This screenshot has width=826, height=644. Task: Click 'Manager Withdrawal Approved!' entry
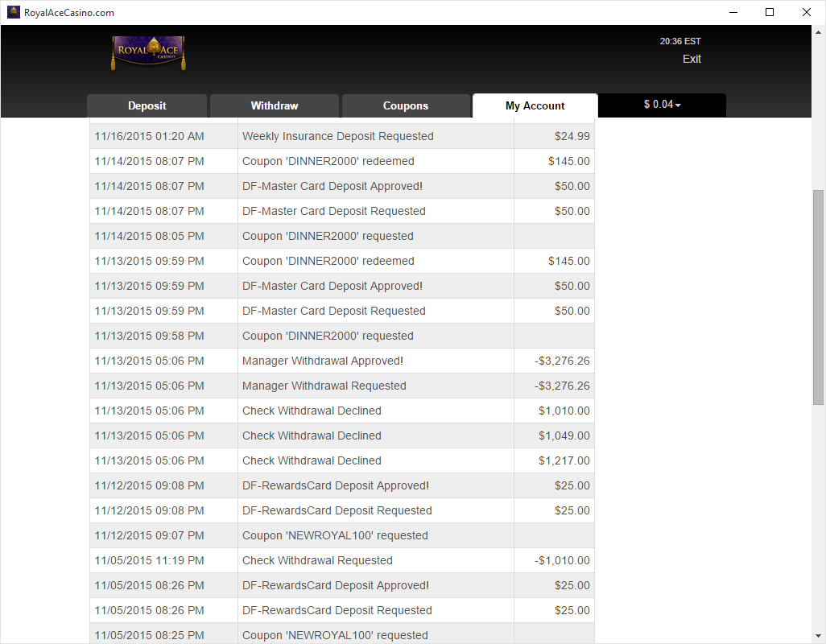322,361
